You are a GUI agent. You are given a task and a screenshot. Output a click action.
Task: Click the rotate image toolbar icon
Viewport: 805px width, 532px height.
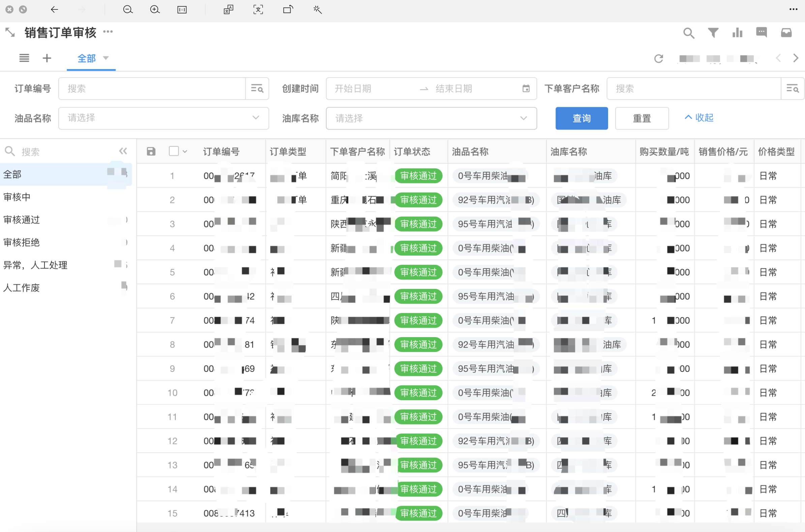(288, 9)
